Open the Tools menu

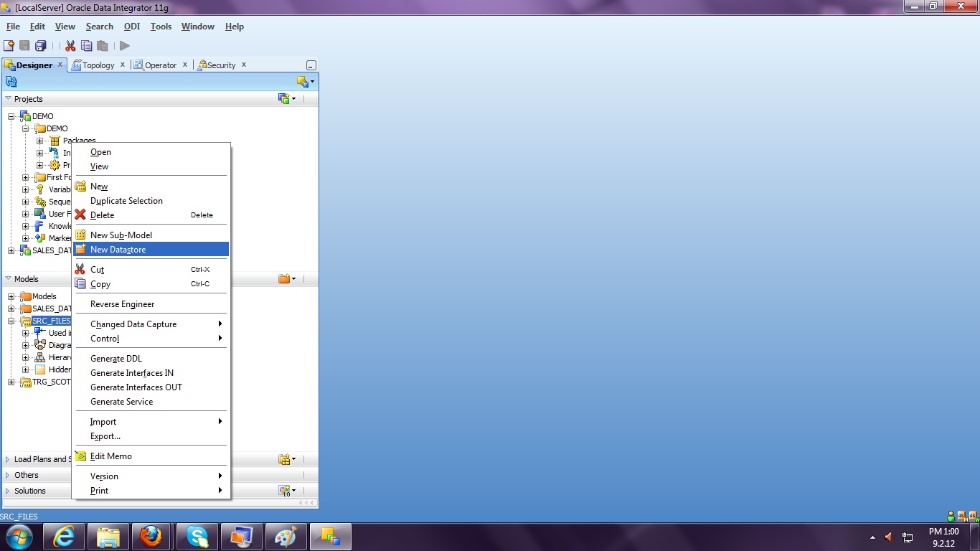pyautogui.click(x=161, y=27)
